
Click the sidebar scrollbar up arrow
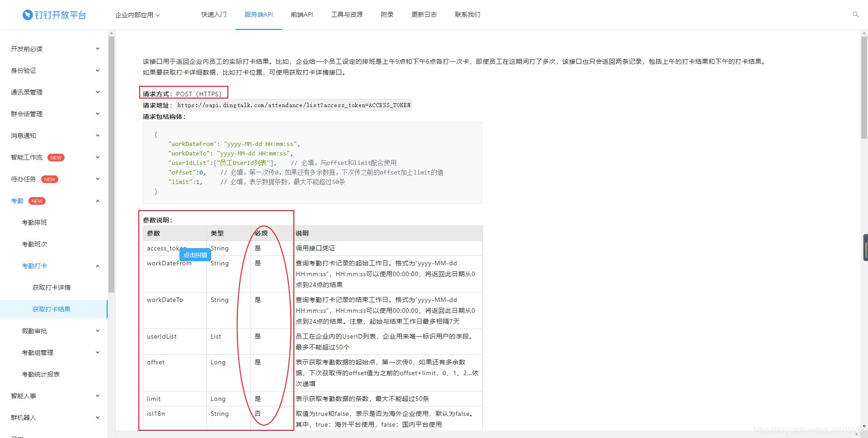pos(111,33)
